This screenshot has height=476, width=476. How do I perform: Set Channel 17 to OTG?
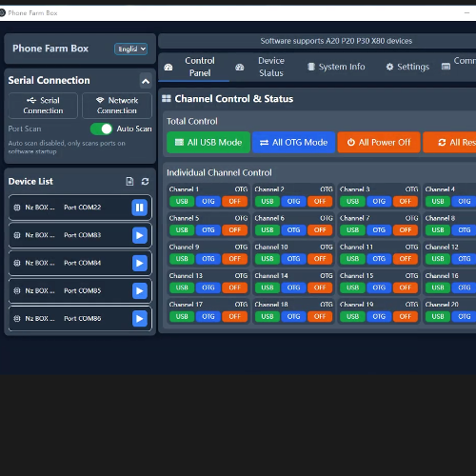point(208,317)
